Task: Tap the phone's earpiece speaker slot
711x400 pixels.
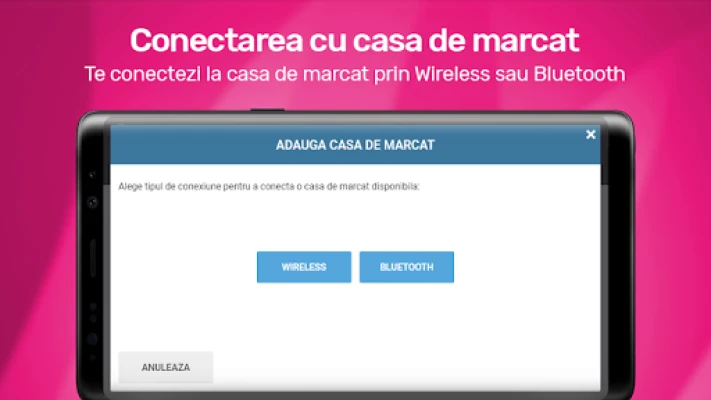Action: point(93,258)
